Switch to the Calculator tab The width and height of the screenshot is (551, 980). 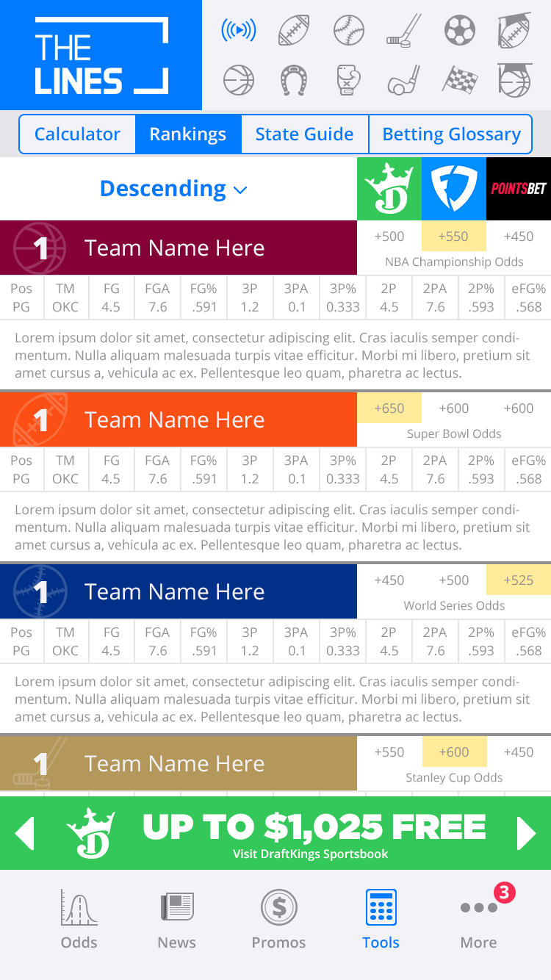pos(77,134)
